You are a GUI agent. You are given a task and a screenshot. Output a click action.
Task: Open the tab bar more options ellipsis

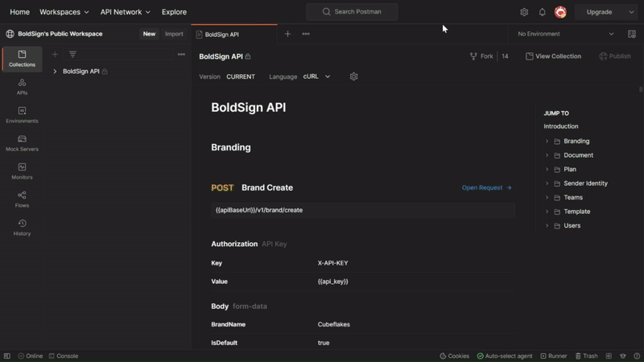[306, 34]
